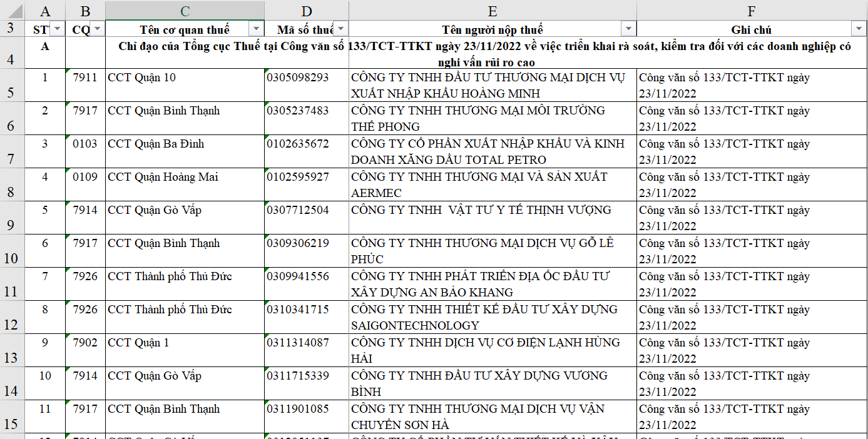Select company cell VẬT TƯ Y TẾ THỊNH VƯỢNG

[493, 218]
